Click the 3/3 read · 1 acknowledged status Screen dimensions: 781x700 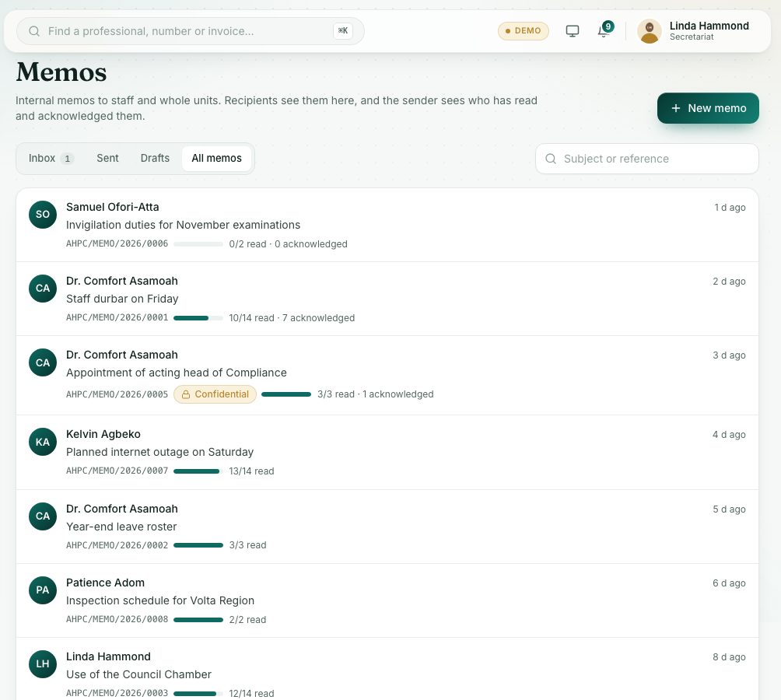point(376,394)
